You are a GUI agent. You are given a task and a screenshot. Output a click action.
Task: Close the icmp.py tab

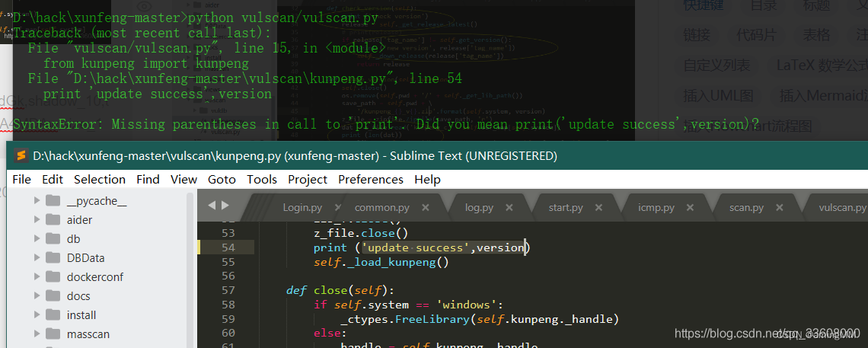click(689, 208)
